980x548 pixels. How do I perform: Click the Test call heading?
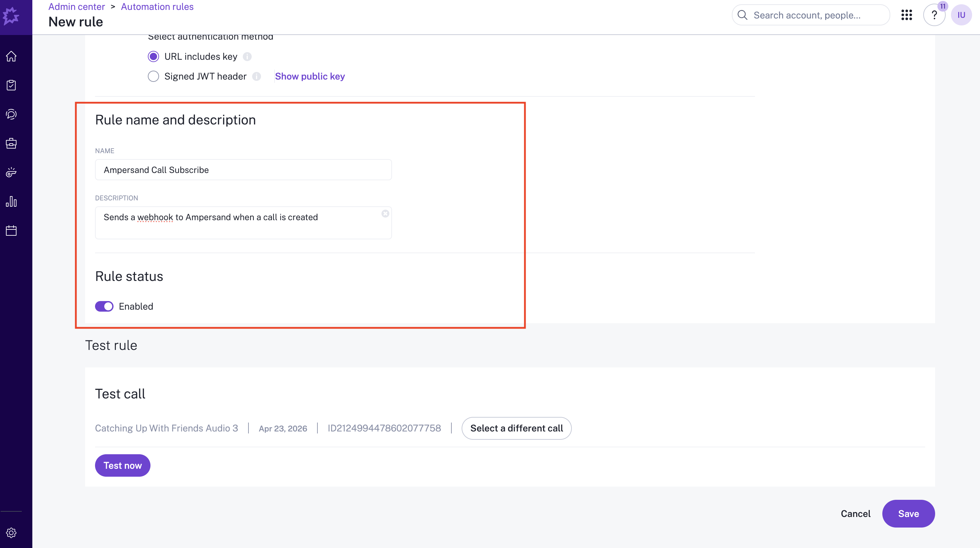click(x=120, y=394)
